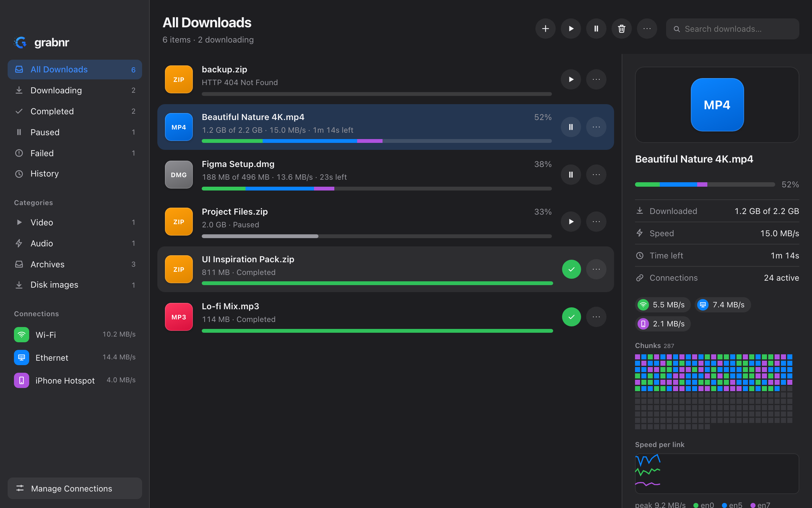812x508 pixels.
Task: Click the red MP3 file icon
Action: click(179, 317)
